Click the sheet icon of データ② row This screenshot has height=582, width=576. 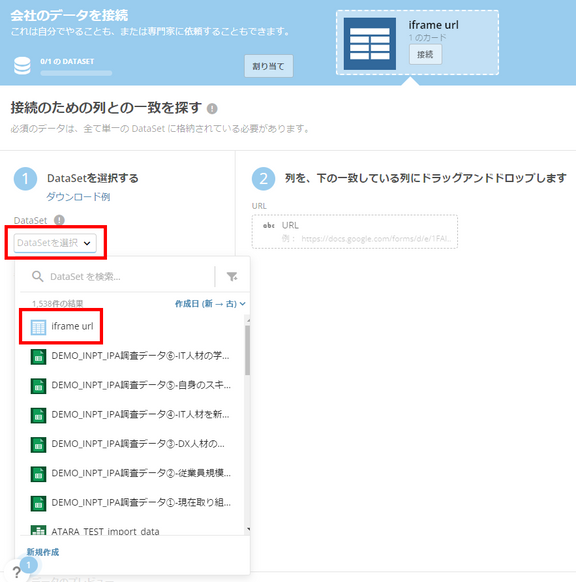click(x=38, y=474)
